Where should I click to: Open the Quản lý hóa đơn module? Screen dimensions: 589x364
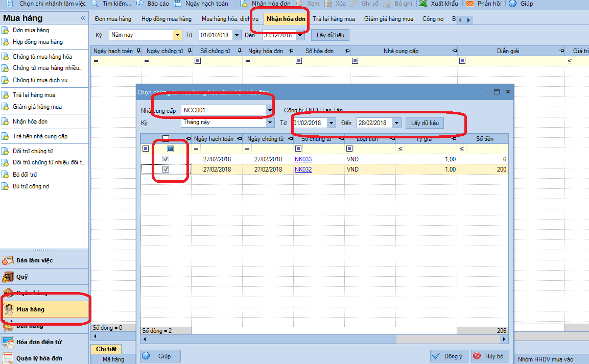pos(44,358)
